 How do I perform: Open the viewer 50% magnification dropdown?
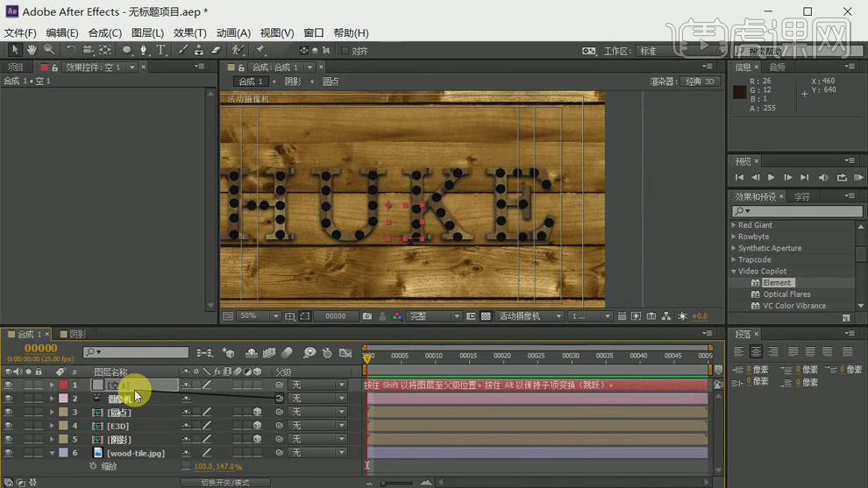click(259, 316)
